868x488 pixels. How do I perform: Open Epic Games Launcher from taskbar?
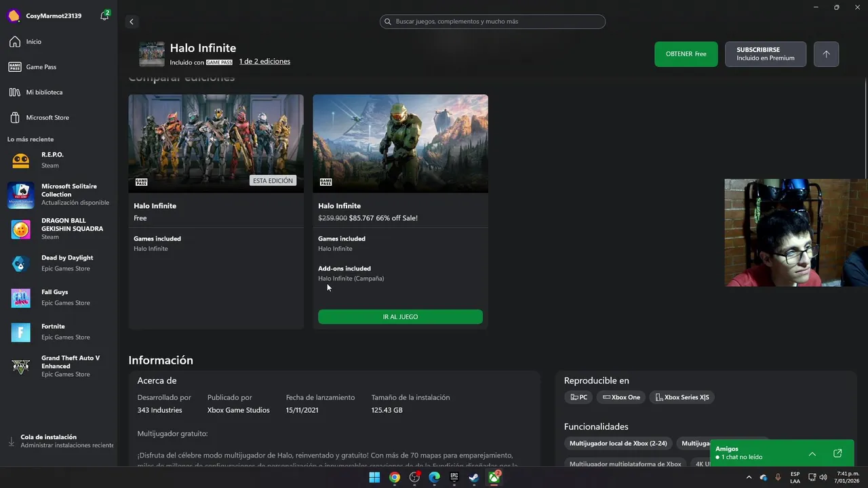454,477
